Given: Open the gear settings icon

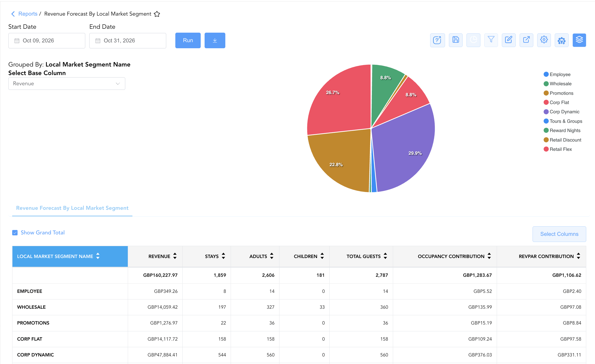Looking at the screenshot, I should coord(544,40).
